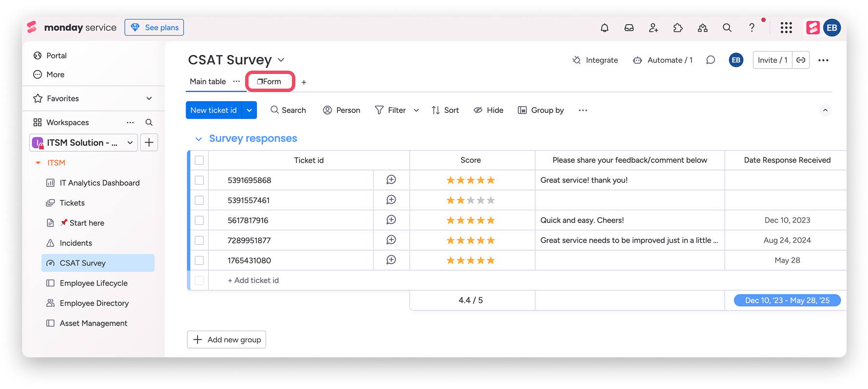Switch to Main table tab
Viewport: 868px width, 389px height.
(x=208, y=81)
